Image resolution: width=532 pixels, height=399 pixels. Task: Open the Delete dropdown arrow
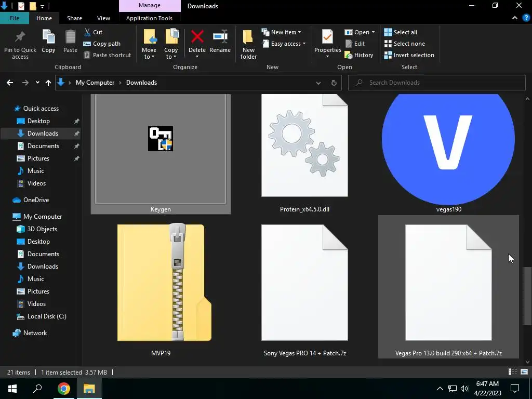coord(197,57)
